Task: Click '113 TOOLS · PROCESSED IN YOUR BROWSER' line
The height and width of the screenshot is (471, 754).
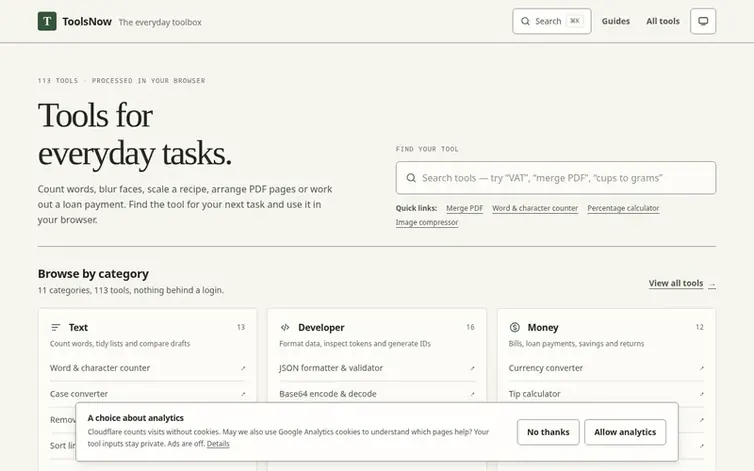Action: tap(122, 80)
